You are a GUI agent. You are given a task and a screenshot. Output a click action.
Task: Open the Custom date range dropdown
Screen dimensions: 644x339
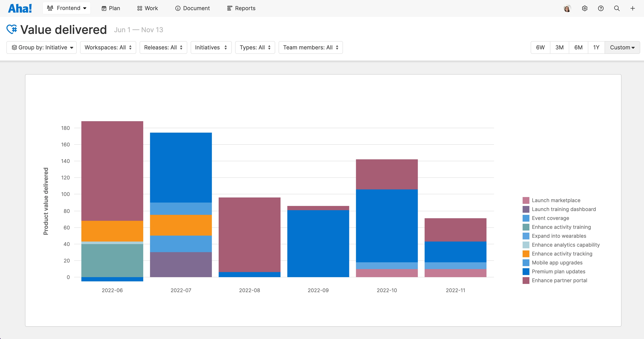pyautogui.click(x=622, y=47)
